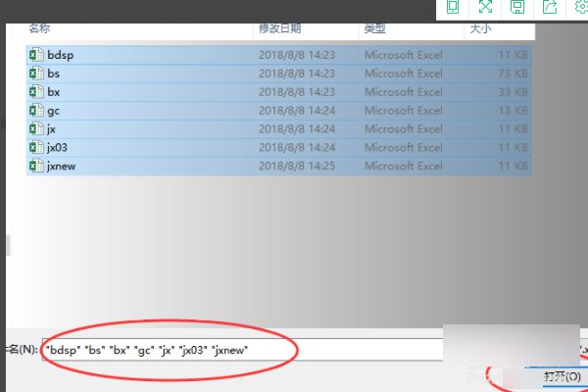
Task: Select the bx file row
Action: (x=53, y=92)
